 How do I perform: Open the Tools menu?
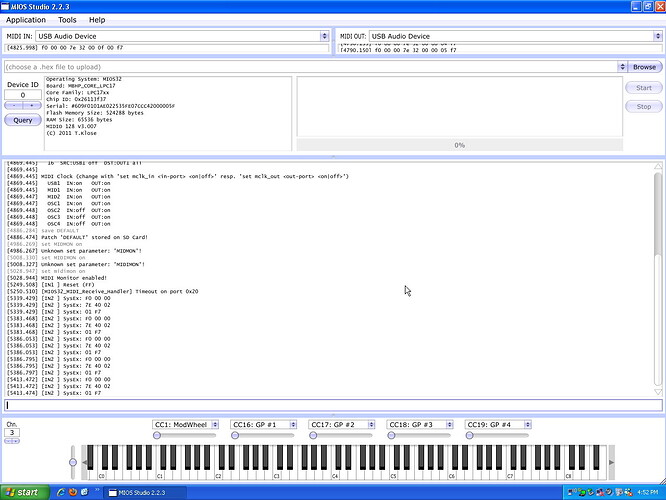[67, 20]
